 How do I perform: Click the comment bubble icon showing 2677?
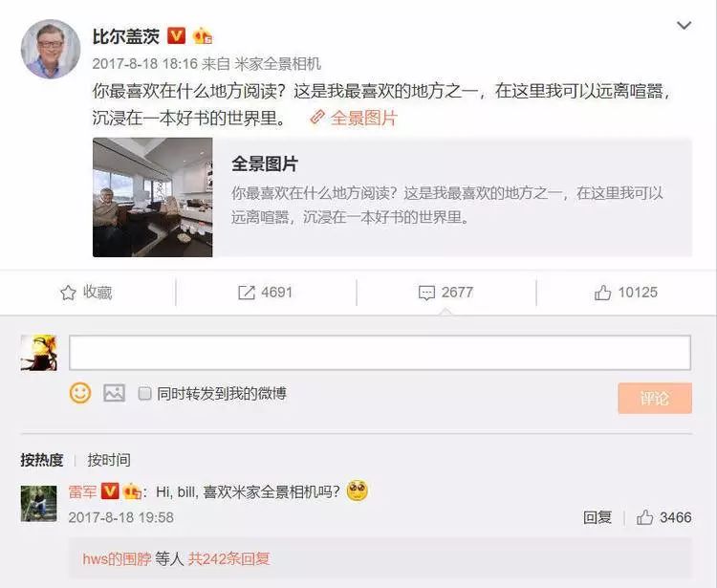(x=426, y=293)
